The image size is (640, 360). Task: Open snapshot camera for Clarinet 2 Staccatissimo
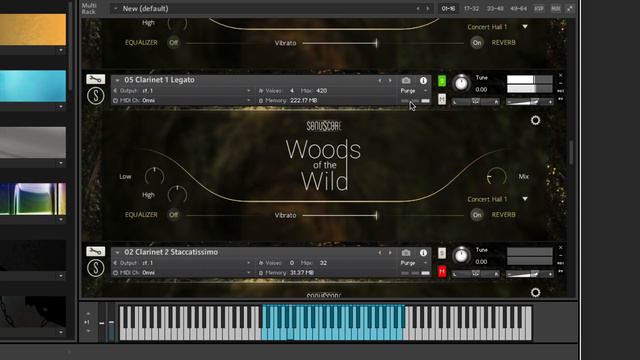(406, 253)
